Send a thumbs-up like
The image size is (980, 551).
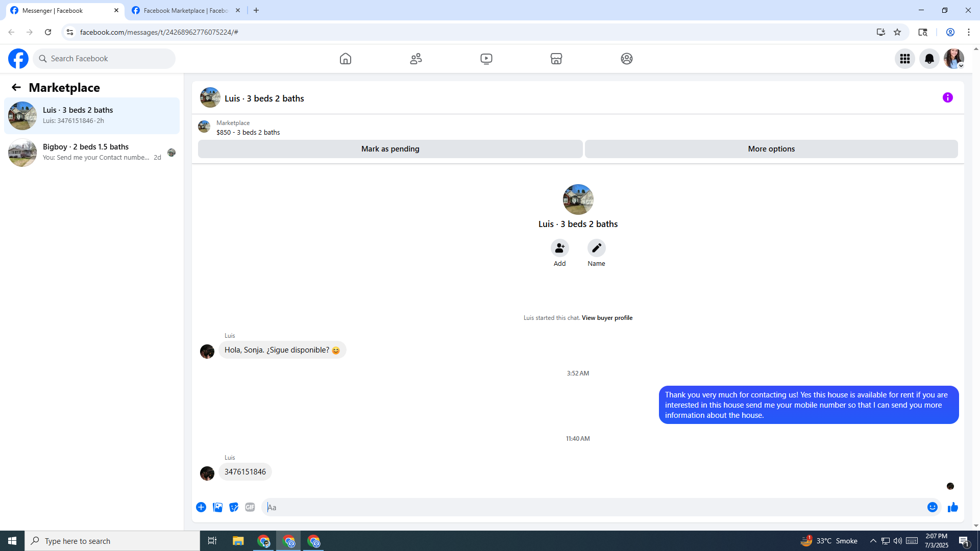[953, 507]
